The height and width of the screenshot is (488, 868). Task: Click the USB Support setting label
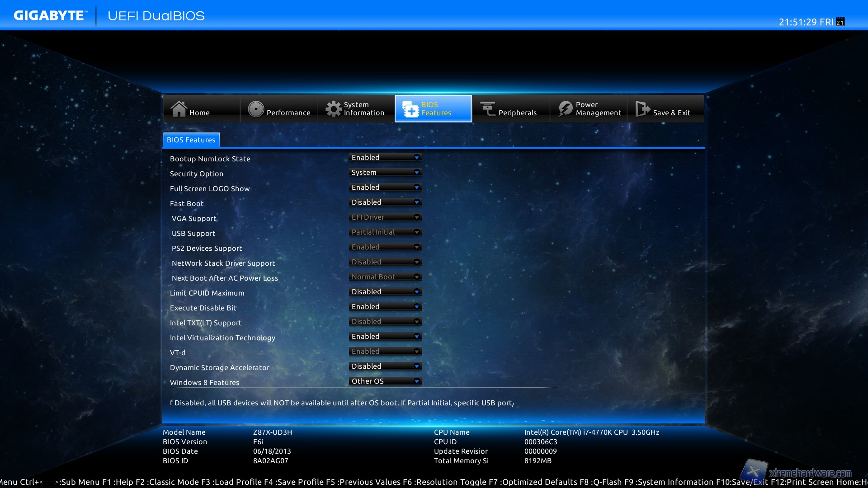[x=193, y=234]
